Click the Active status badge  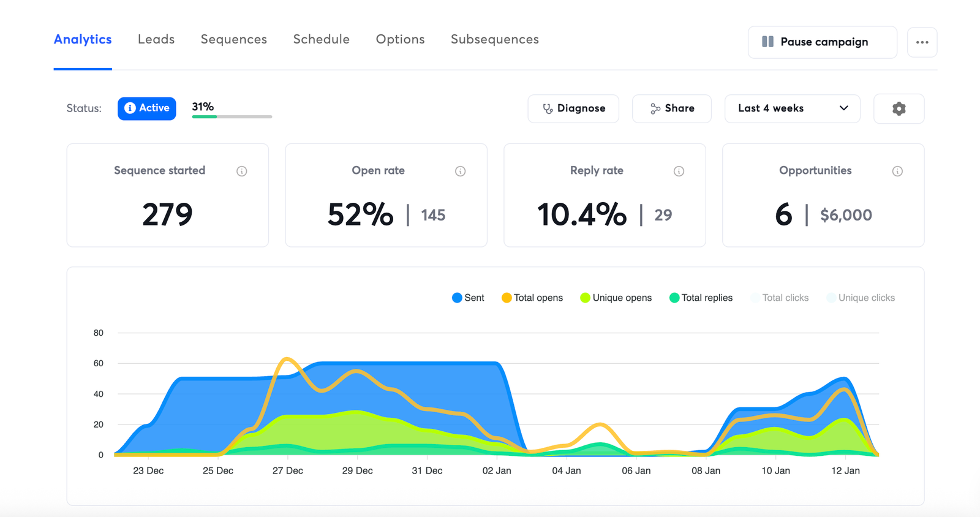tap(147, 108)
